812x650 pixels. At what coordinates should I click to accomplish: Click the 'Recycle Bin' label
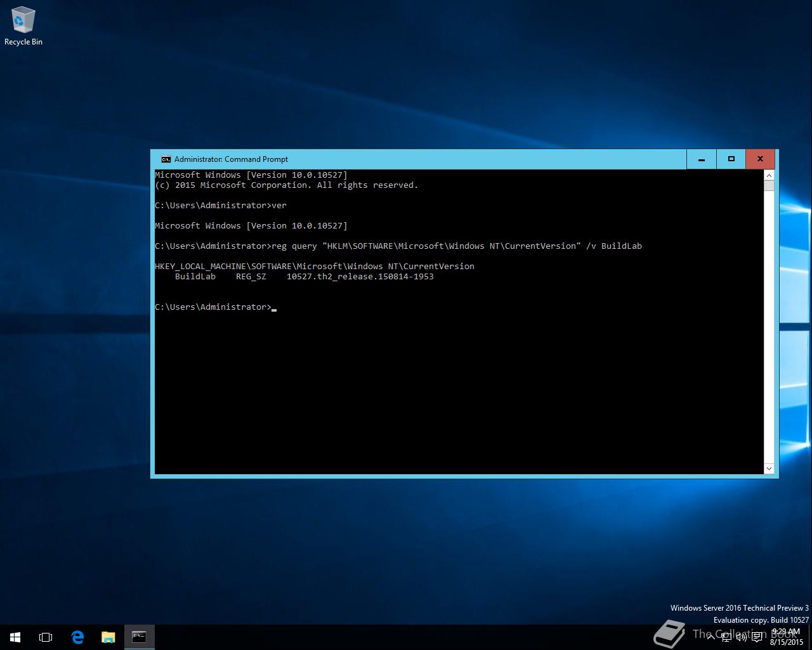(23, 42)
